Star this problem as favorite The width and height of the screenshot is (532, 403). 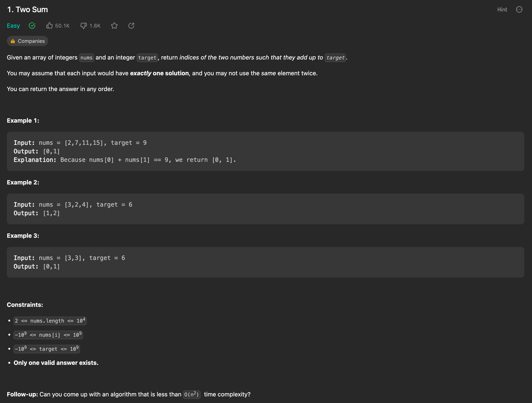point(114,26)
